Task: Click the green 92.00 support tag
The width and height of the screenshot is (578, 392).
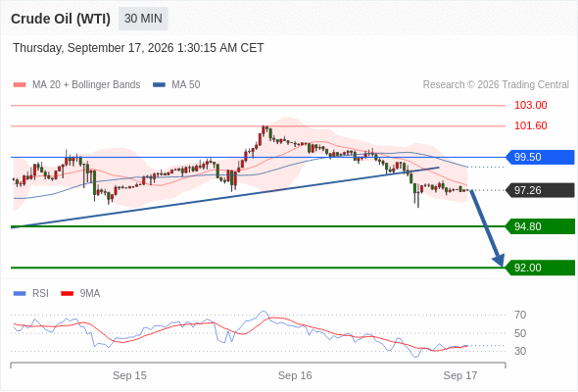Action: (x=540, y=268)
